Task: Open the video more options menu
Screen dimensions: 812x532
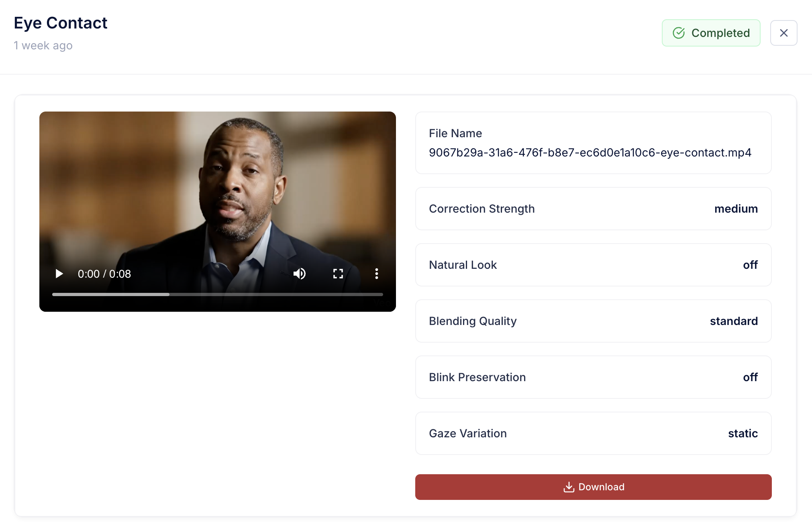Action: (x=376, y=274)
